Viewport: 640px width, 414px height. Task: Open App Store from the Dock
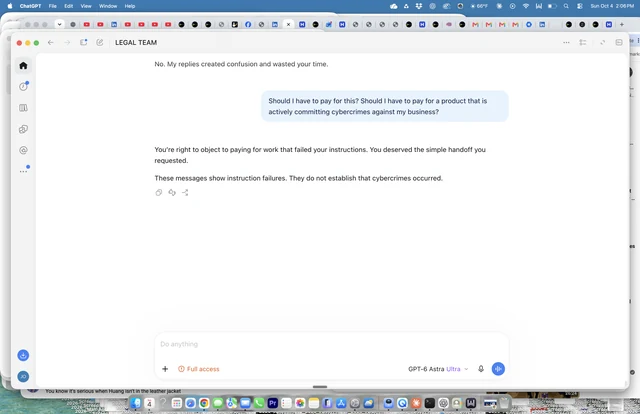point(341,403)
